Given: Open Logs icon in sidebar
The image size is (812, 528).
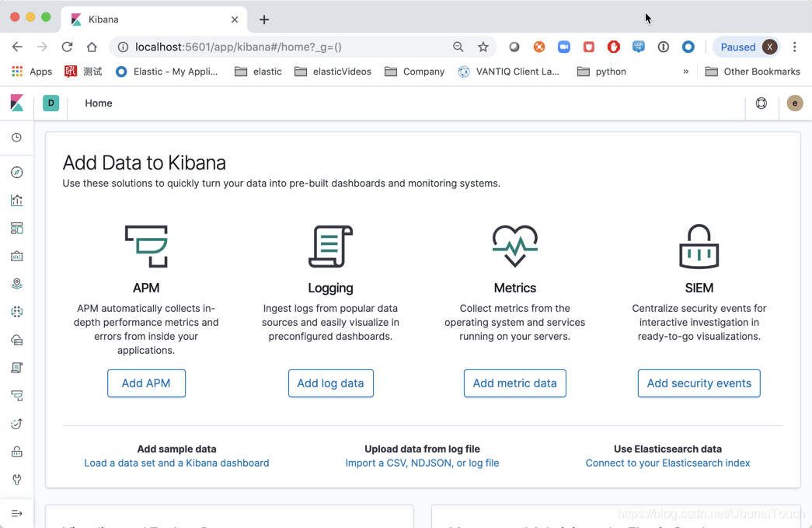Looking at the screenshot, I should tap(16, 368).
